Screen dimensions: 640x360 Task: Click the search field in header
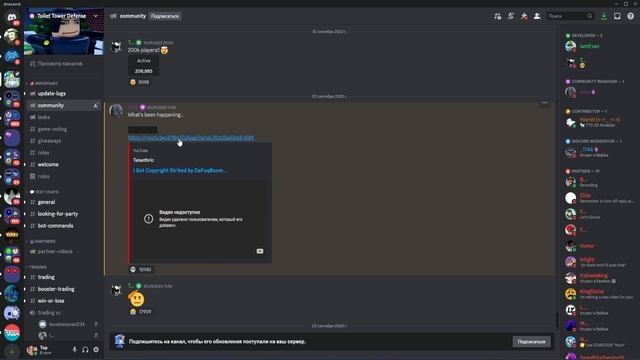(x=570, y=16)
